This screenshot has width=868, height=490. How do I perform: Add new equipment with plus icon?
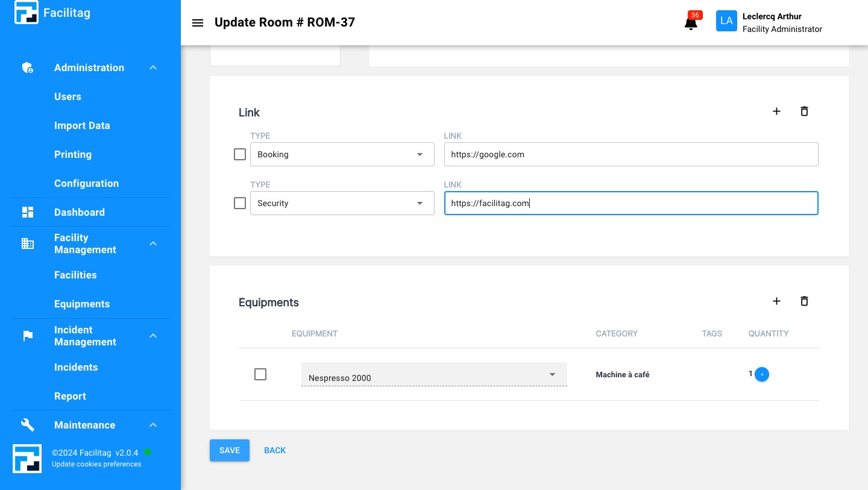[776, 301]
